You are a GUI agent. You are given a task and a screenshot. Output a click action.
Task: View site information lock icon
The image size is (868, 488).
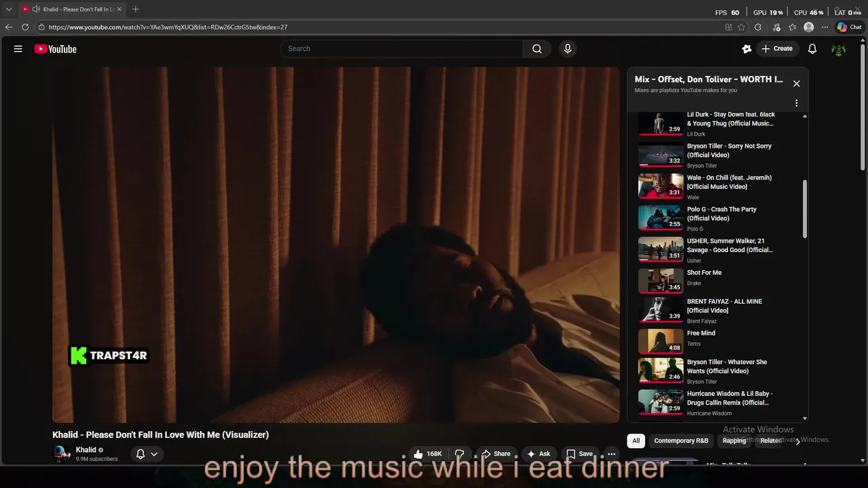click(41, 27)
